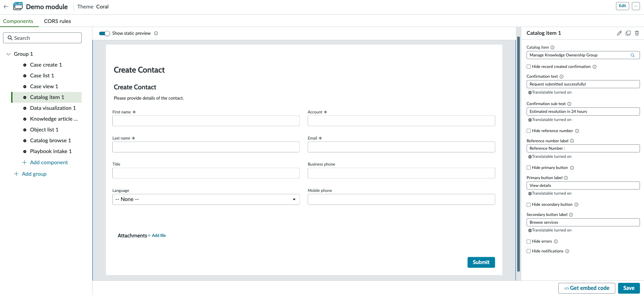Tick the Hide notifications checkbox
This screenshot has height=295, width=644.
click(x=529, y=251)
